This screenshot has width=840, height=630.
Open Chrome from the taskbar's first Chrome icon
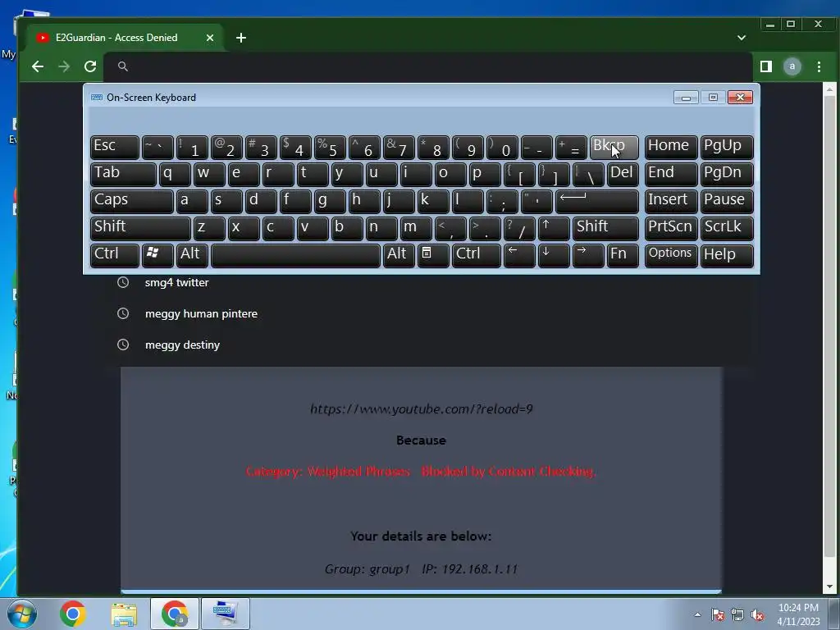click(x=73, y=614)
